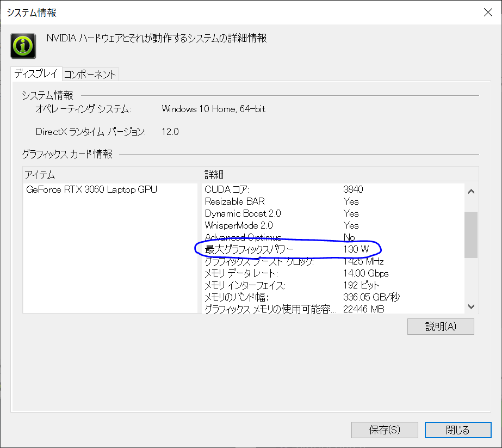502x448 pixels.
Task: Click the 1425 MHz value
Action: tap(363, 261)
